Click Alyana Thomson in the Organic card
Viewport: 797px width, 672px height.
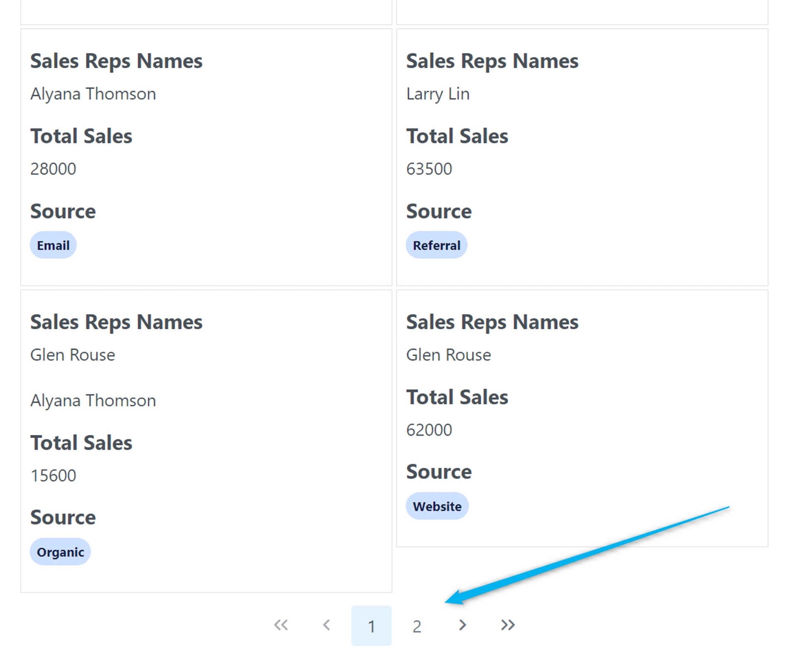pyautogui.click(x=93, y=401)
